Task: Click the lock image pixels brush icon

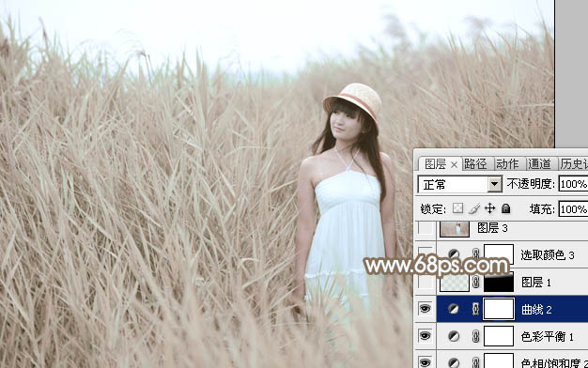Action: coord(474,208)
